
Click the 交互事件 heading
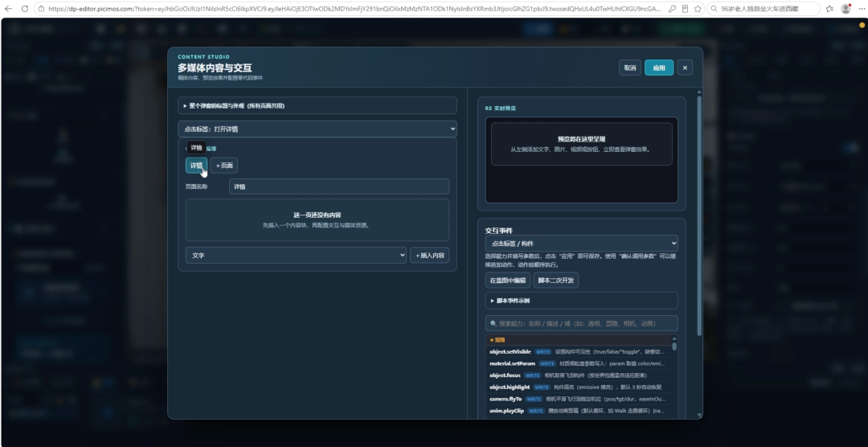click(x=499, y=230)
